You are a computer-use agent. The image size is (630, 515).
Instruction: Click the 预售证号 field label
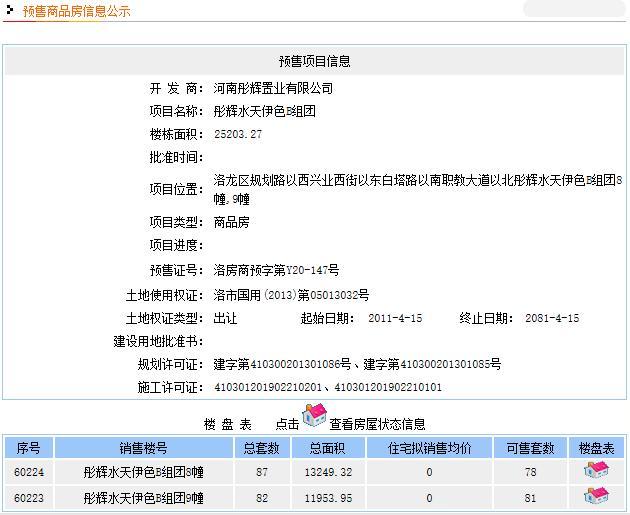coord(176,270)
